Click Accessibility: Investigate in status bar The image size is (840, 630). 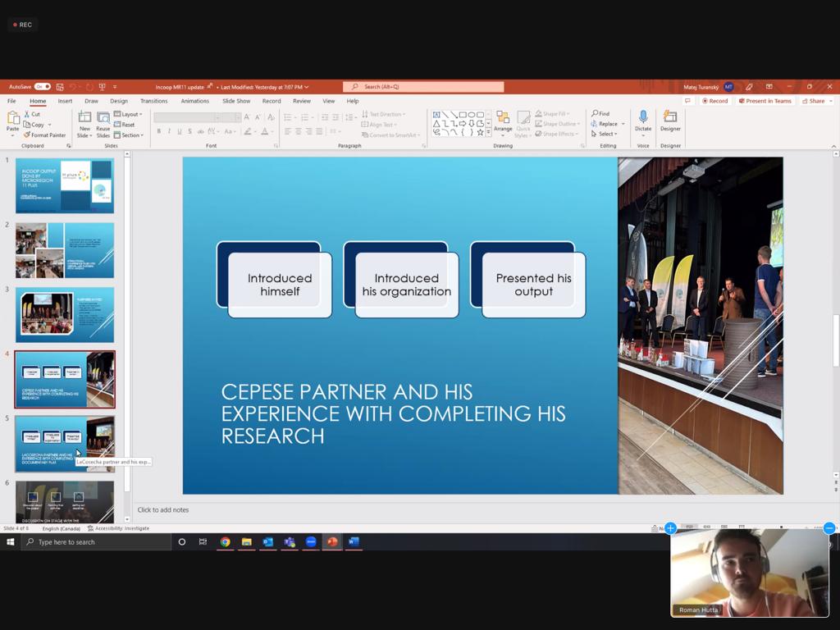(x=118, y=528)
